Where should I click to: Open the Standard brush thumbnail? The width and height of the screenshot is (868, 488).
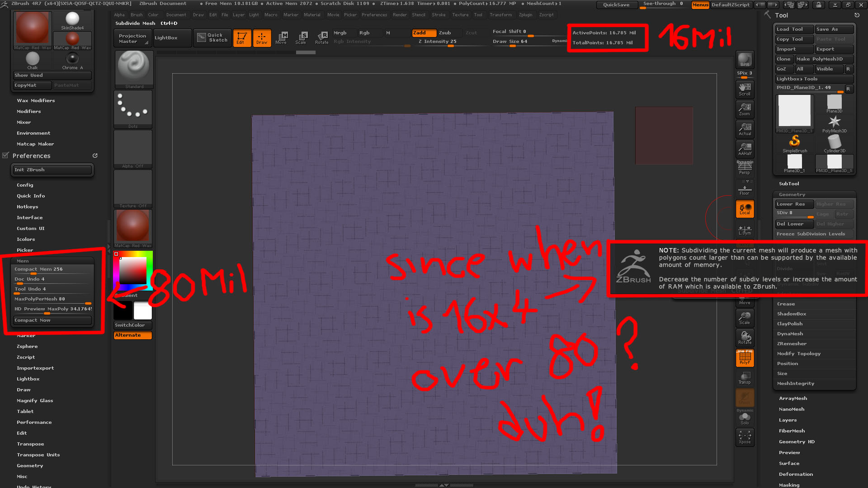coord(133,69)
